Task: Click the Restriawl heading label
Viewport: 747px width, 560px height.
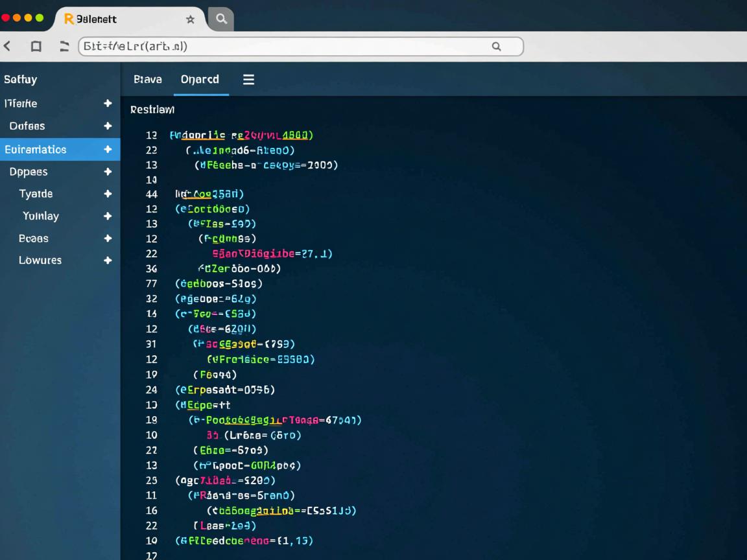Action: 152,110
